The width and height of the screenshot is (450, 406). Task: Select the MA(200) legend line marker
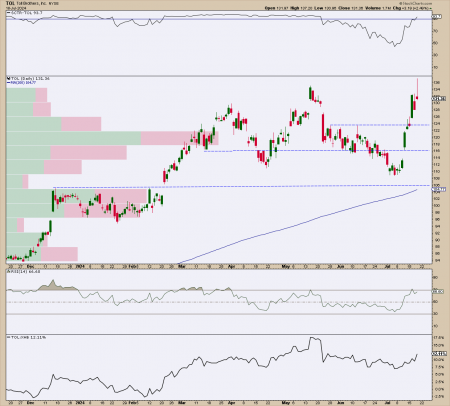point(9,82)
